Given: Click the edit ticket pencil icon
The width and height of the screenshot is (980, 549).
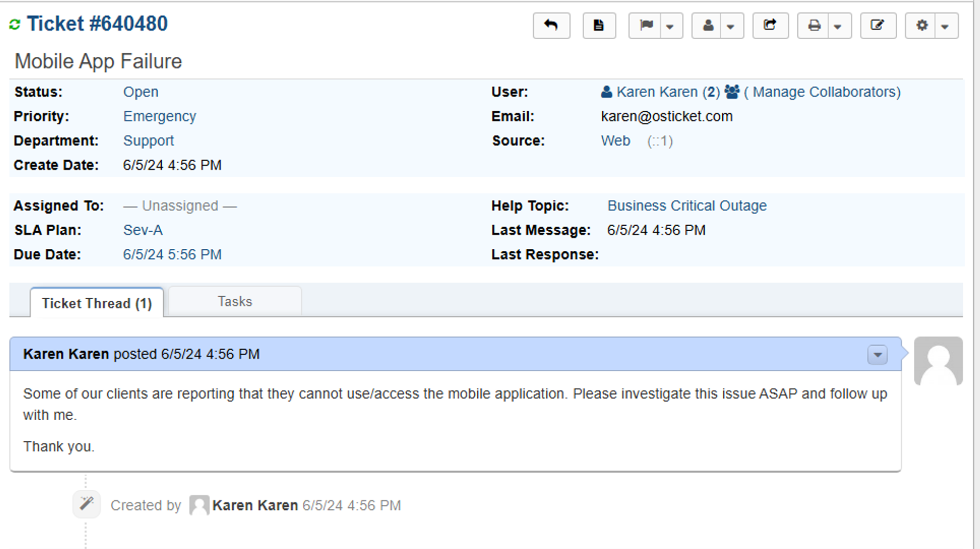Looking at the screenshot, I should tap(877, 25).
